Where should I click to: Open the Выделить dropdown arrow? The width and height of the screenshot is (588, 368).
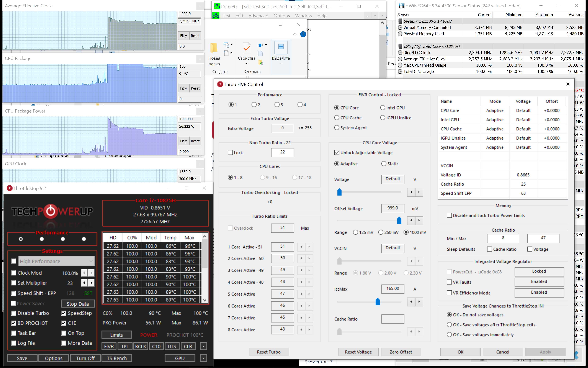(x=281, y=63)
